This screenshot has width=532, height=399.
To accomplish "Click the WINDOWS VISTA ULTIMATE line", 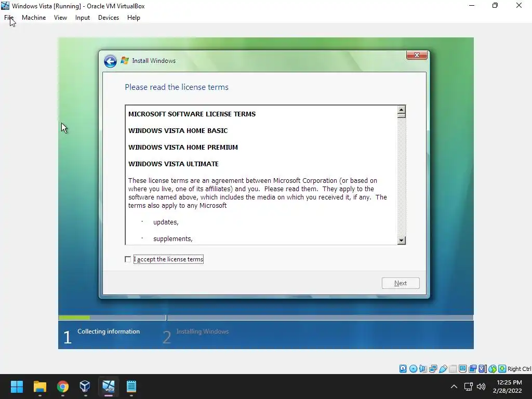I will coord(174,164).
